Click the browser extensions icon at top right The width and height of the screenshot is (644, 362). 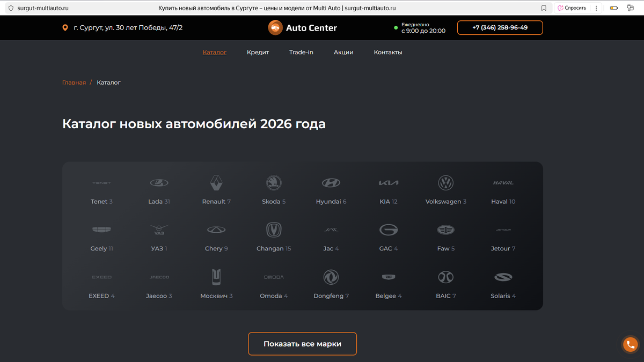(x=631, y=8)
